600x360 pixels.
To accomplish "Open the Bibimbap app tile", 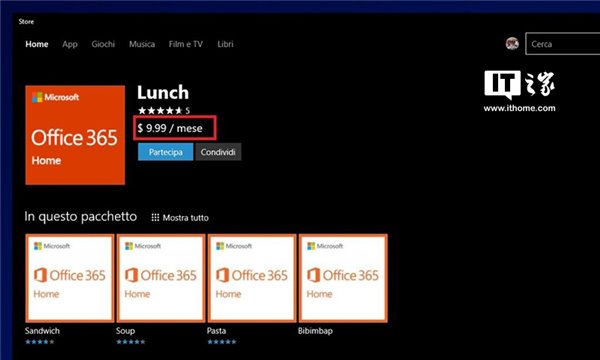I will tap(343, 278).
